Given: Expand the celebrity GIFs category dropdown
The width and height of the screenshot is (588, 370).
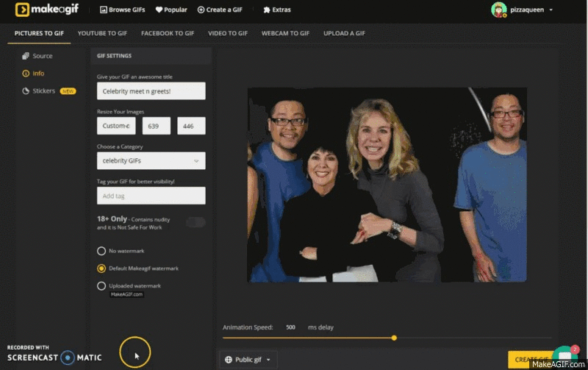Looking at the screenshot, I should 151,160.
